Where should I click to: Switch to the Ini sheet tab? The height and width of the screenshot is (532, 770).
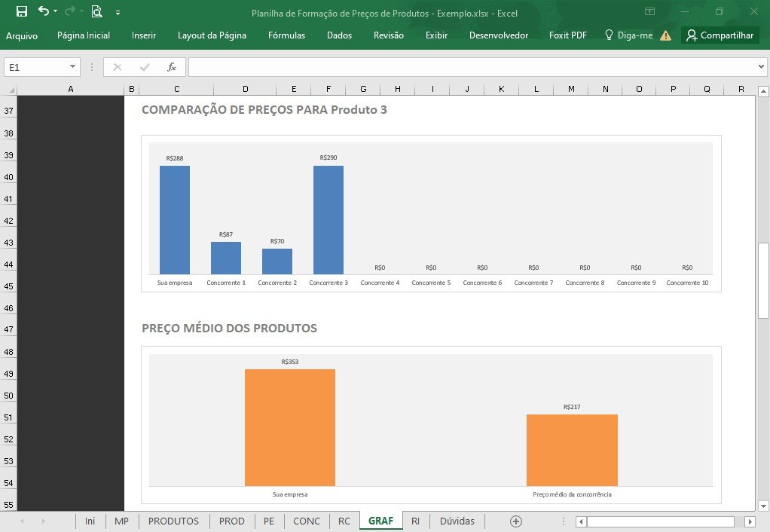pyautogui.click(x=90, y=521)
